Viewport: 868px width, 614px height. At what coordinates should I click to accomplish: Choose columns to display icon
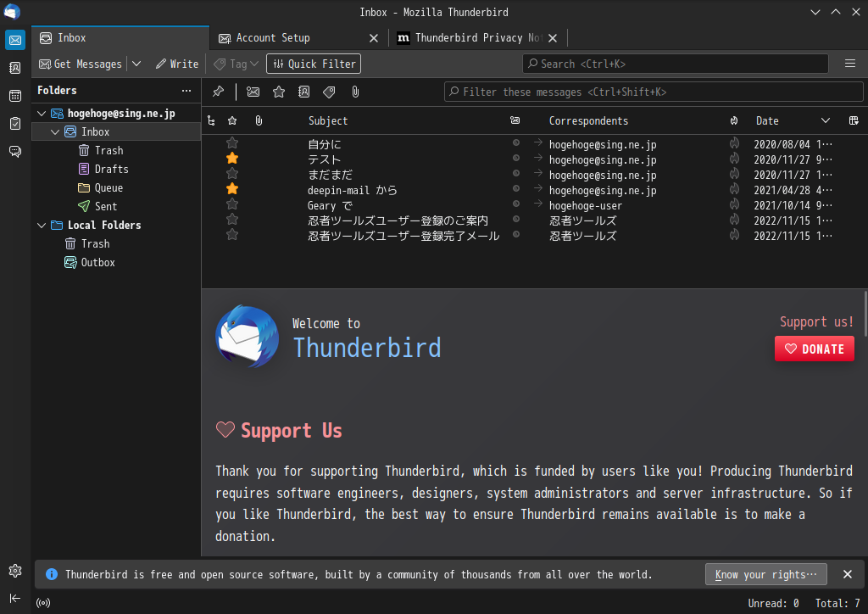854,120
